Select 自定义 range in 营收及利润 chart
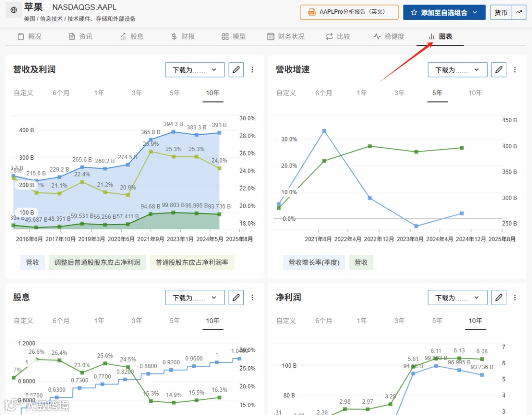Viewport: 532px width, 415px height. (x=24, y=93)
